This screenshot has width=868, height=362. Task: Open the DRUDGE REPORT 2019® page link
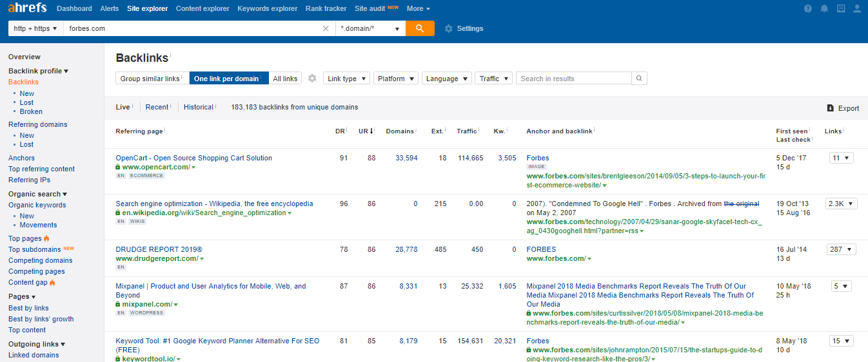(x=159, y=249)
